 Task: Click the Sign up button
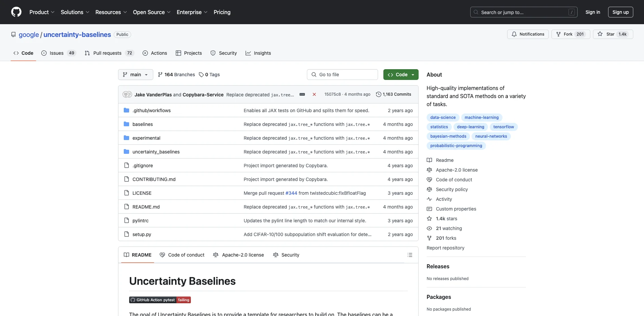pyautogui.click(x=620, y=12)
